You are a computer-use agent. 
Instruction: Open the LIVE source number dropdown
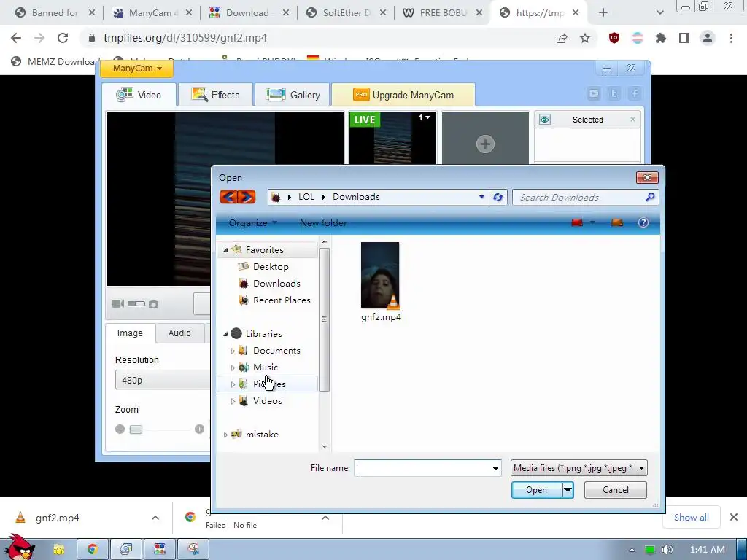click(425, 117)
